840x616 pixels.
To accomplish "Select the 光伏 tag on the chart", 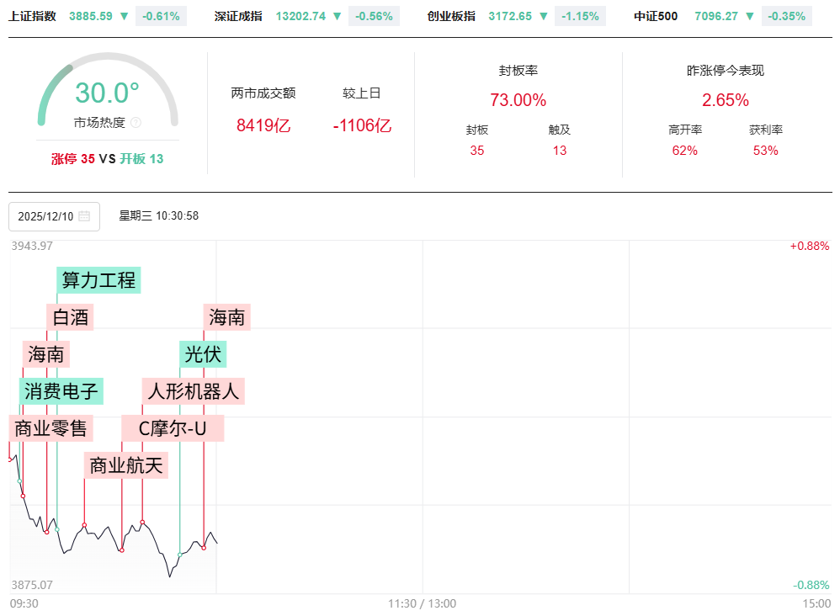I will 203,354.
